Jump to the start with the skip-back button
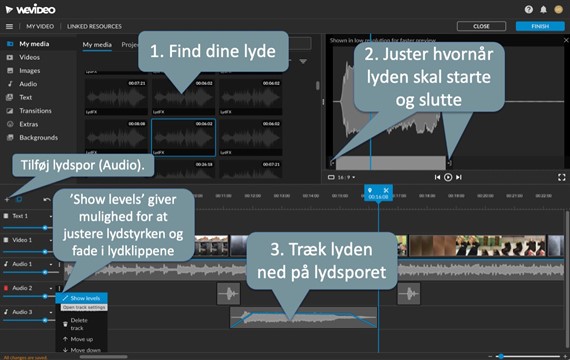 point(437,177)
